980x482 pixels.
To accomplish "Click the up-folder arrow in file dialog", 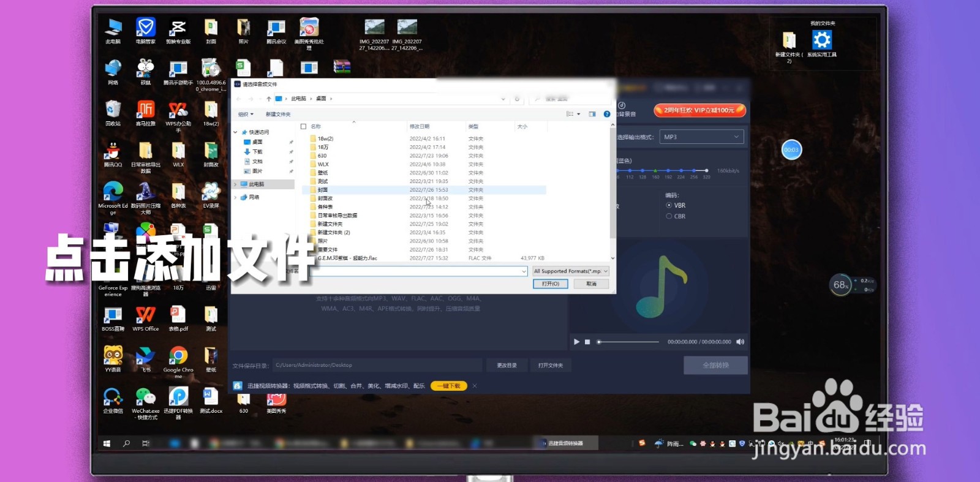I will [x=268, y=99].
